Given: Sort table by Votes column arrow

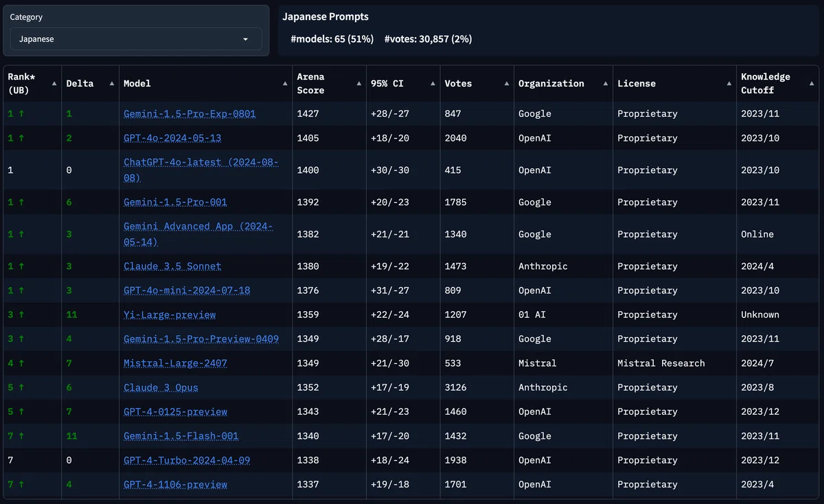Looking at the screenshot, I should (506, 83).
